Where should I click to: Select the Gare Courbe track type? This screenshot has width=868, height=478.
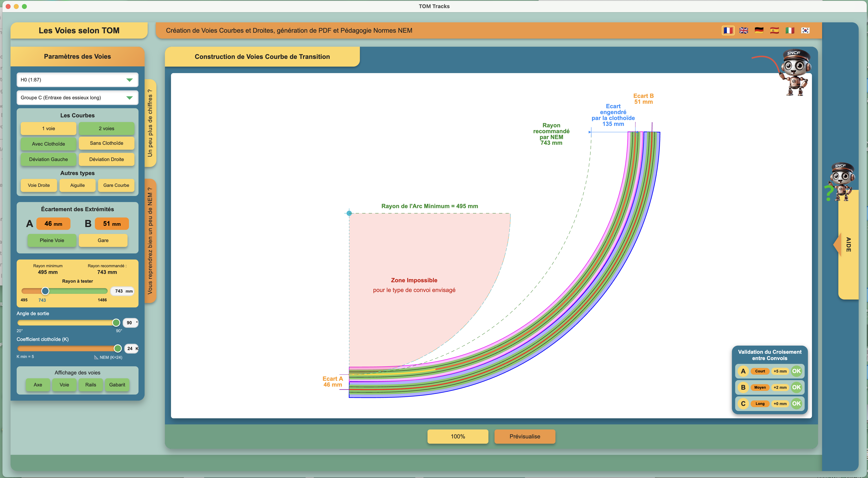116,185
